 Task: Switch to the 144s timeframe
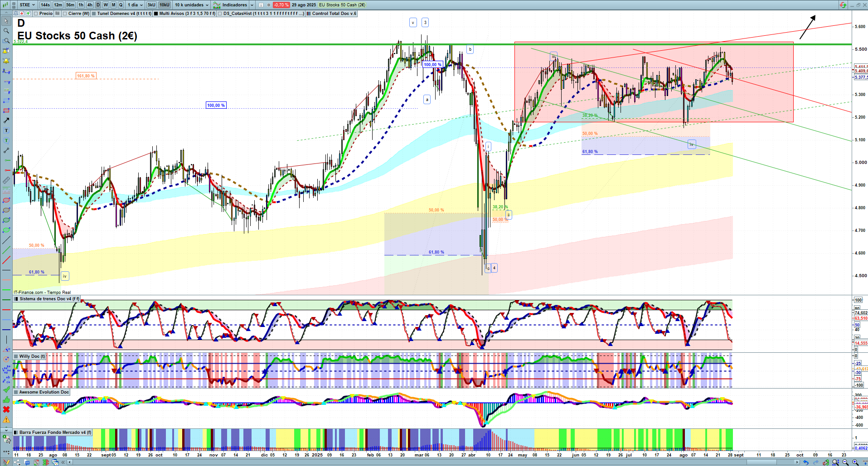[45, 5]
